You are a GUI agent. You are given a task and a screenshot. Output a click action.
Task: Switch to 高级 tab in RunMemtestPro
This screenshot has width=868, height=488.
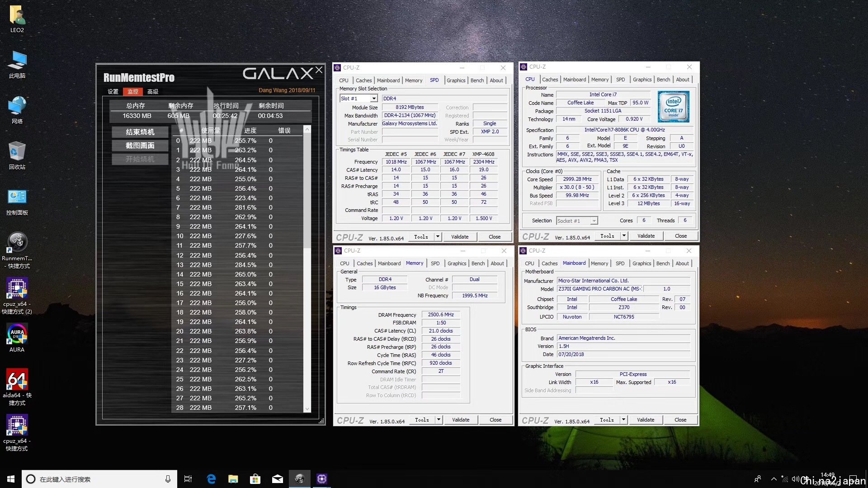tap(153, 92)
